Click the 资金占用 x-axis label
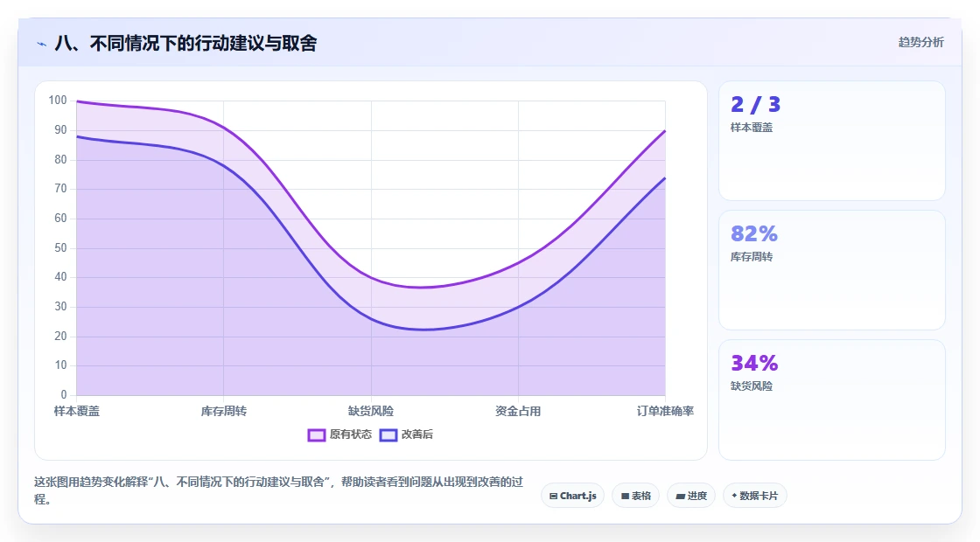Screen dimensions: 980x542 click(x=518, y=411)
